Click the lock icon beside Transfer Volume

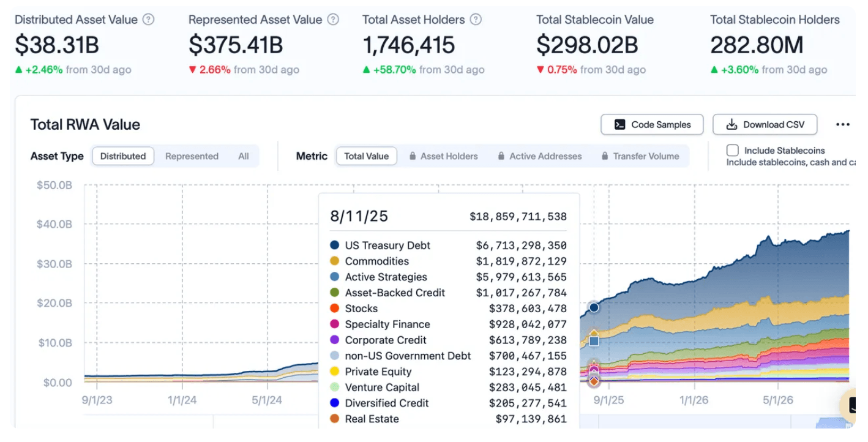(605, 156)
